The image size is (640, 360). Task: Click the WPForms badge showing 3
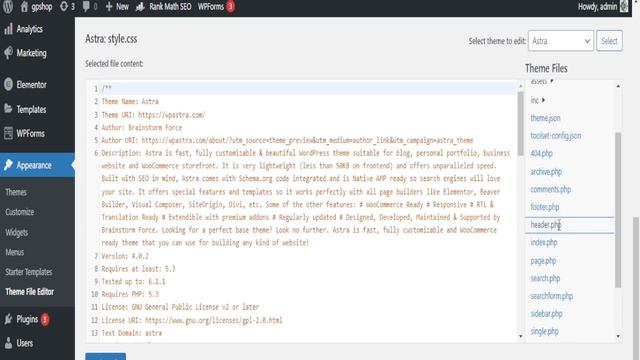pyautogui.click(x=231, y=7)
